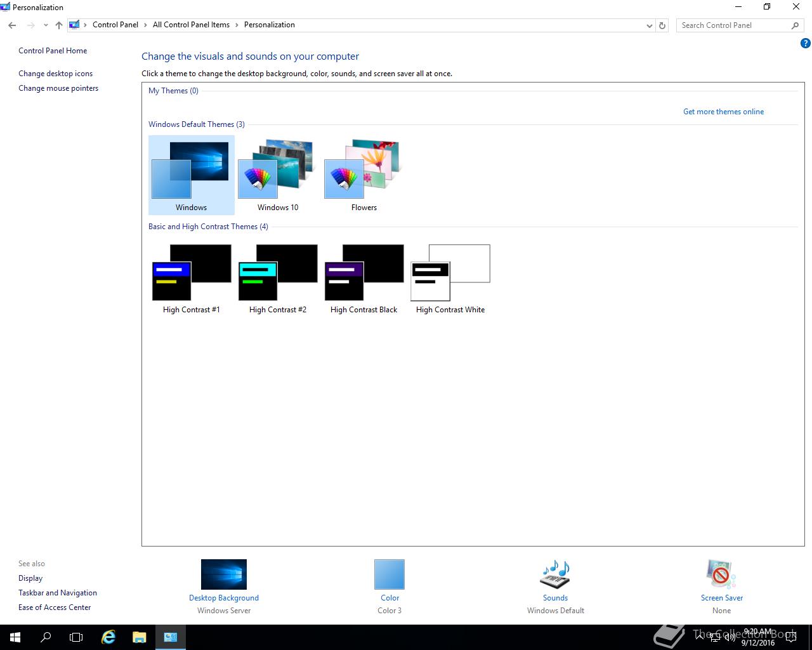Screen dimensions: 812x650
Task: Click the Color link text
Action: pos(390,598)
